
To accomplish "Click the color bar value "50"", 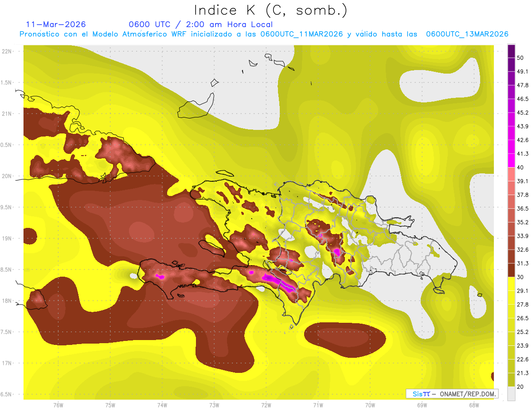I will click(521, 58).
